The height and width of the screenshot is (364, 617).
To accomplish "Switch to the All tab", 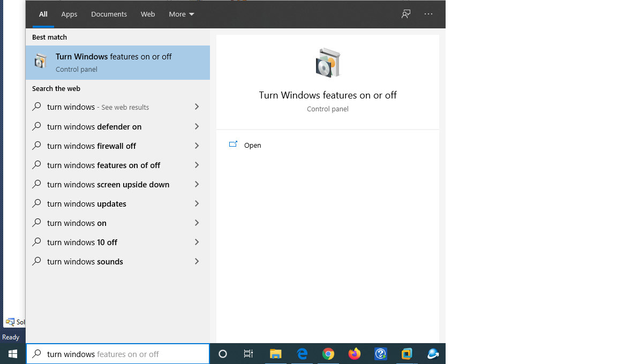I will tap(43, 14).
